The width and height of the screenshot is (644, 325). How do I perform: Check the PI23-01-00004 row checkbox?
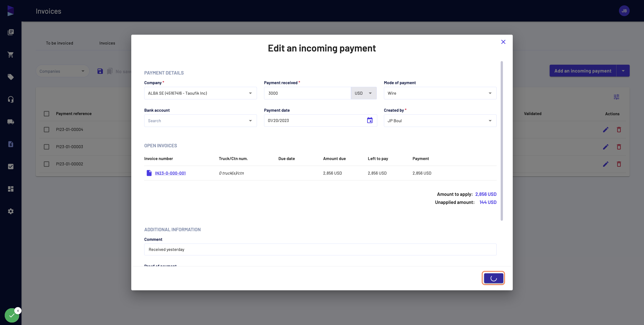tap(47, 130)
